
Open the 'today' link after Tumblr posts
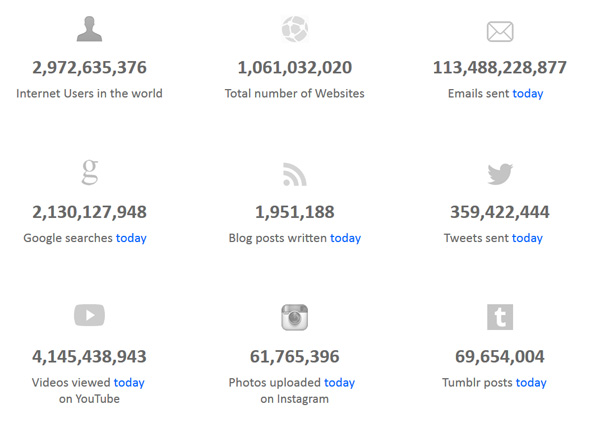[x=531, y=382]
